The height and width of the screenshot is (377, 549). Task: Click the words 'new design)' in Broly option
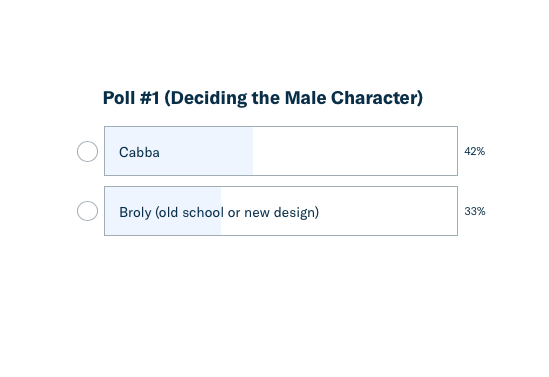pyautogui.click(x=282, y=212)
